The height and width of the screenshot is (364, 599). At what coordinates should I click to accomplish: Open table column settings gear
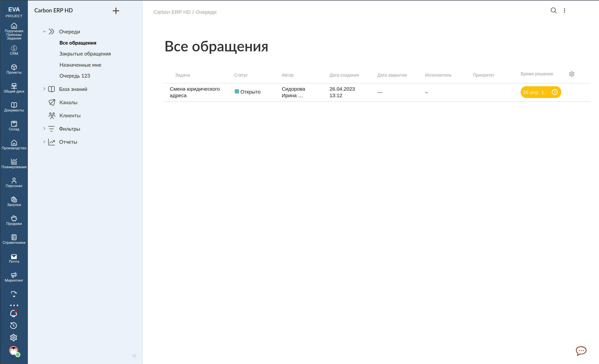pos(572,74)
